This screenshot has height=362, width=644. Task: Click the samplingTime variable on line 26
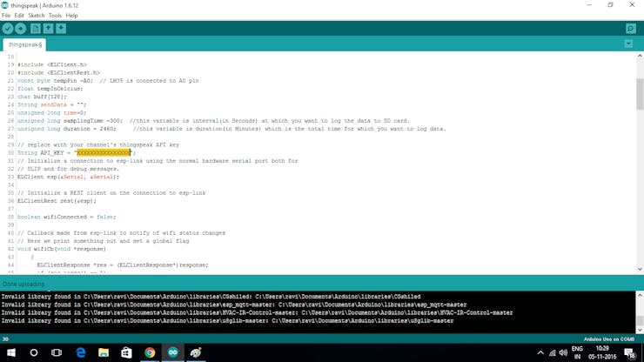coord(84,120)
